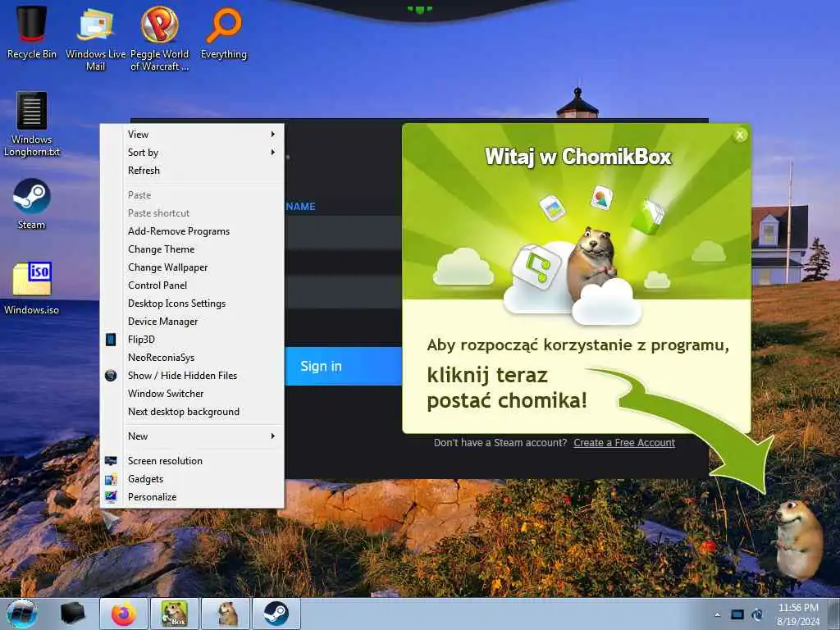Select Windows Longhorn.txt file icon
This screenshot has height=630, width=840.
[32, 125]
